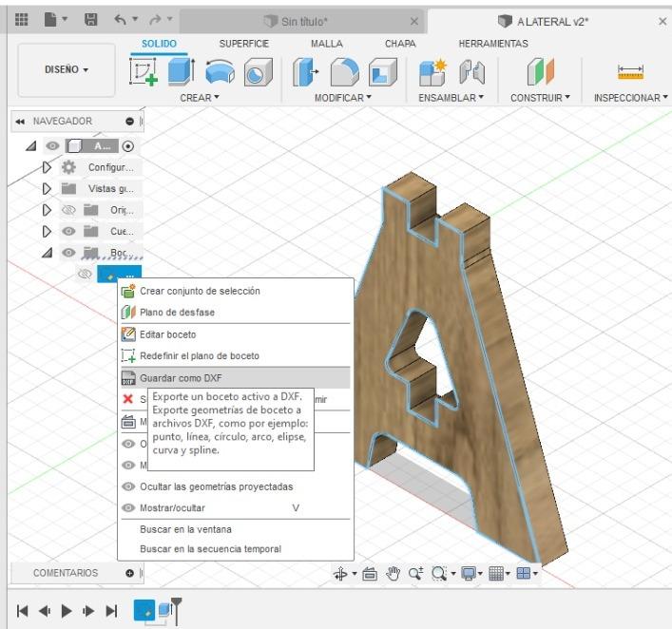The height and width of the screenshot is (629, 672).
Task: Collapse the Bocetos folder node
Action: pos(47,253)
